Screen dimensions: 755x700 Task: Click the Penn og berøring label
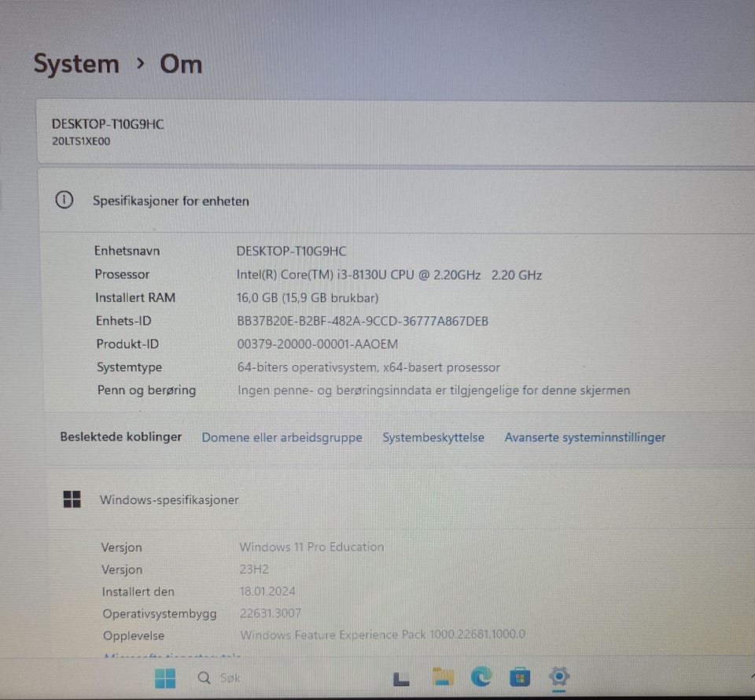[147, 390]
